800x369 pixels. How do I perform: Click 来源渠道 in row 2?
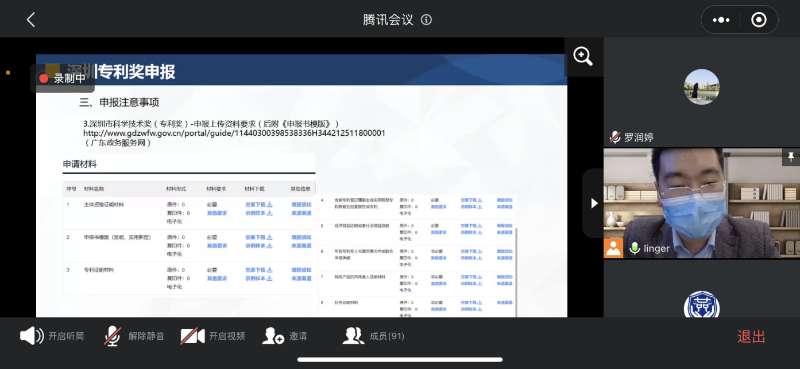click(x=301, y=246)
